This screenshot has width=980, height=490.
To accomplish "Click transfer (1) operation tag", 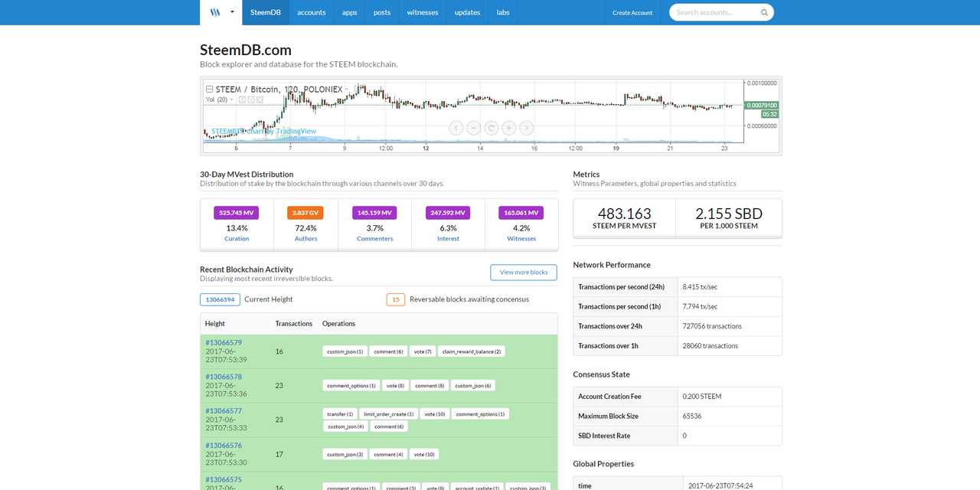I will coord(340,414).
